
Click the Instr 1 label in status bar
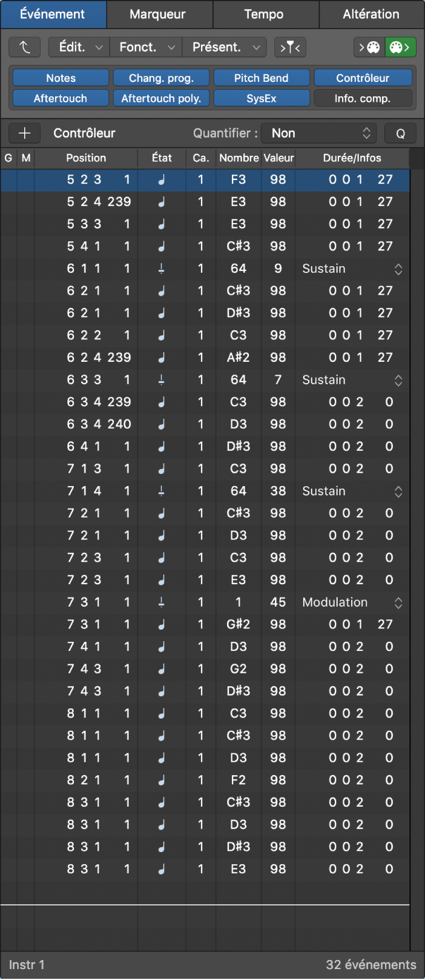pyautogui.click(x=27, y=964)
